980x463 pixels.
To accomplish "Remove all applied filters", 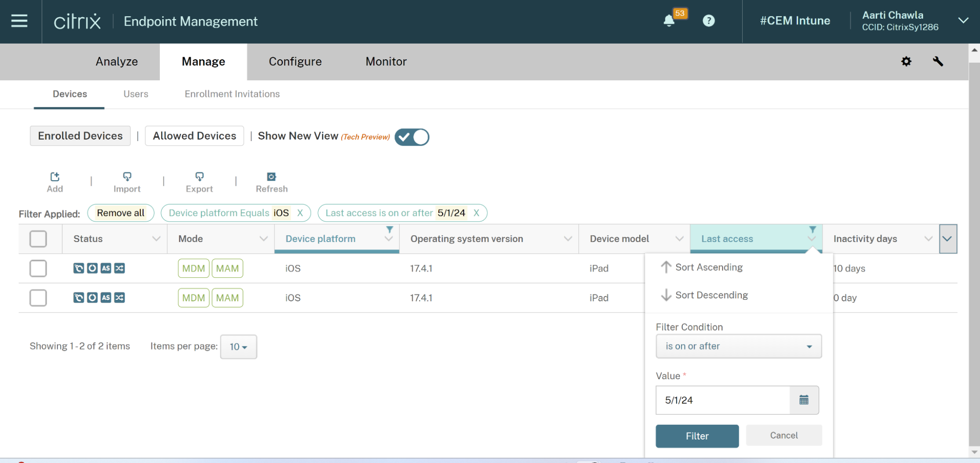I will pos(121,213).
